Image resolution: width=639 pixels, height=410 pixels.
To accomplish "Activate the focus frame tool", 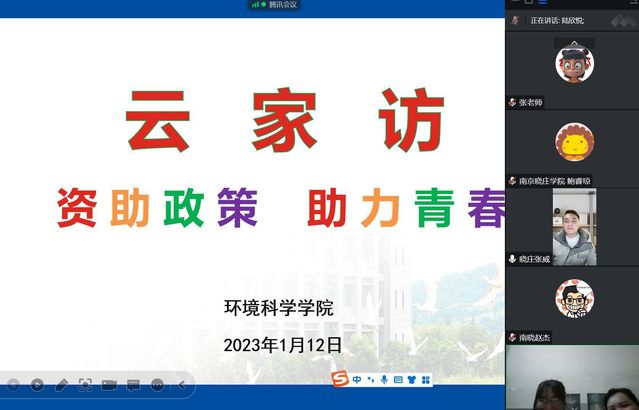I will point(85,384).
